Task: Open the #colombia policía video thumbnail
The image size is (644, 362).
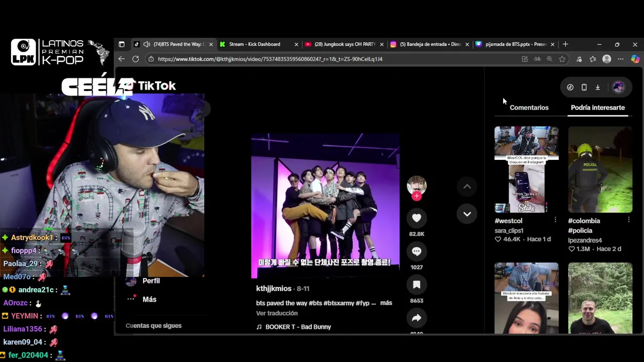Action: tap(600, 170)
